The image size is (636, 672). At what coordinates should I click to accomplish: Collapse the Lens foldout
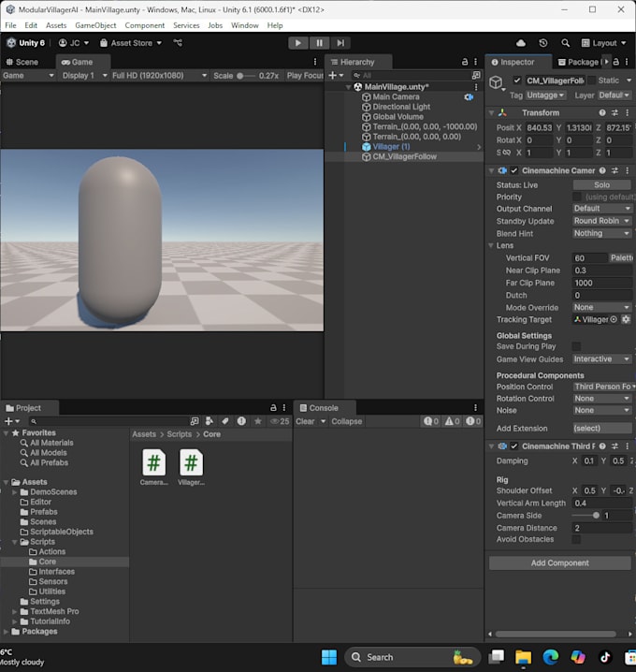[x=491, y=245]
